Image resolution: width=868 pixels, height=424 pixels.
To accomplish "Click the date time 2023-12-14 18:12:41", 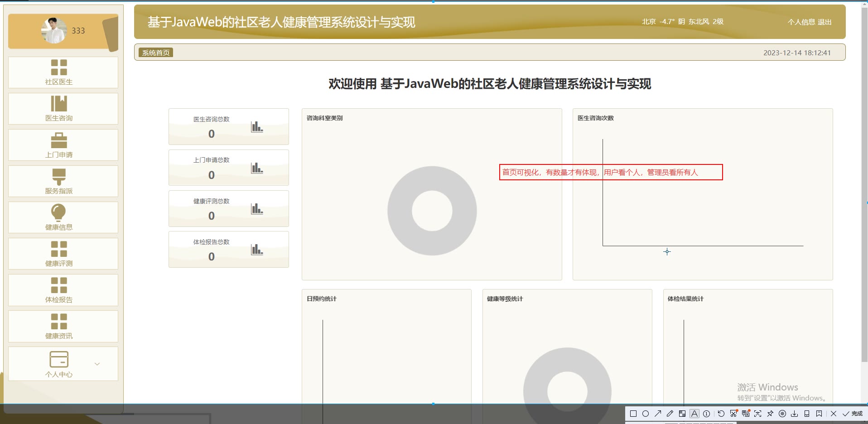I will pyautogui.click(x=797, y=53).
